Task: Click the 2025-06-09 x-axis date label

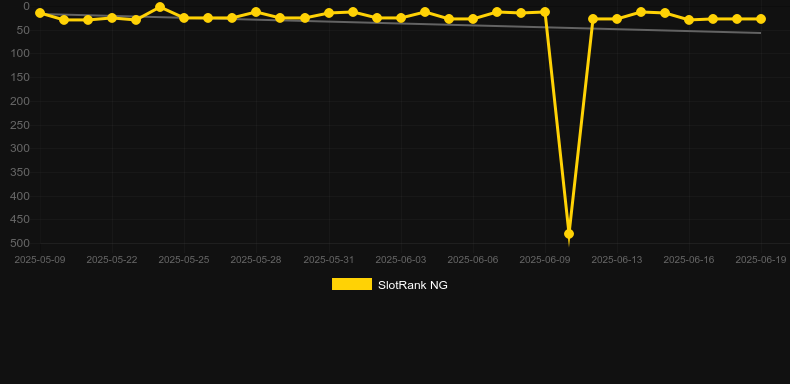Action: [x=545, y=259]
